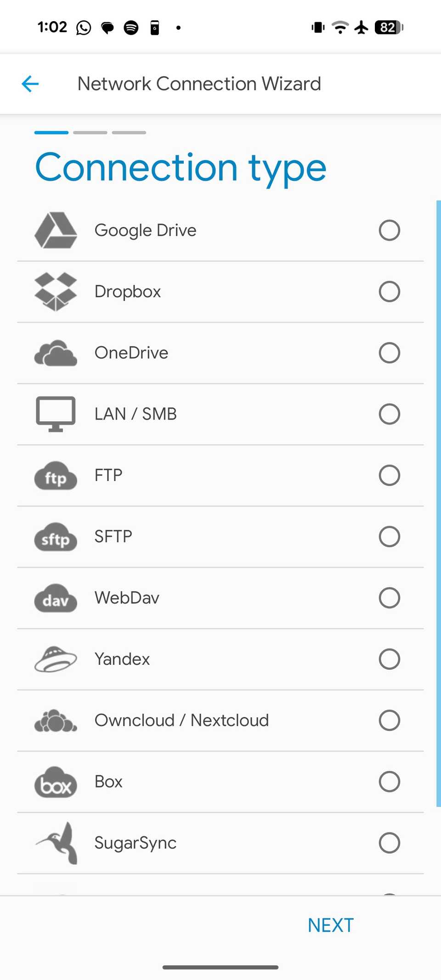Select the Dropbox radio button
441x980 pixels.
click(x=389, y=292)
